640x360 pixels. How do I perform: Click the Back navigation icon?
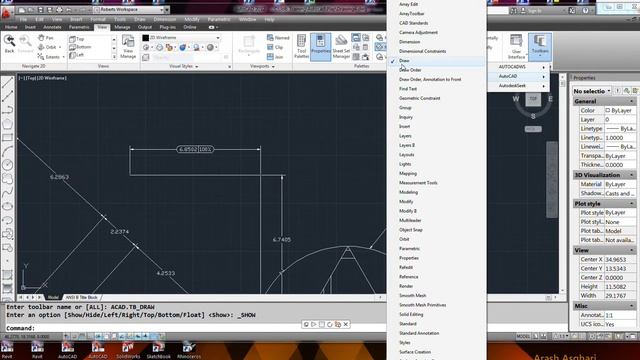coord(9,44)
